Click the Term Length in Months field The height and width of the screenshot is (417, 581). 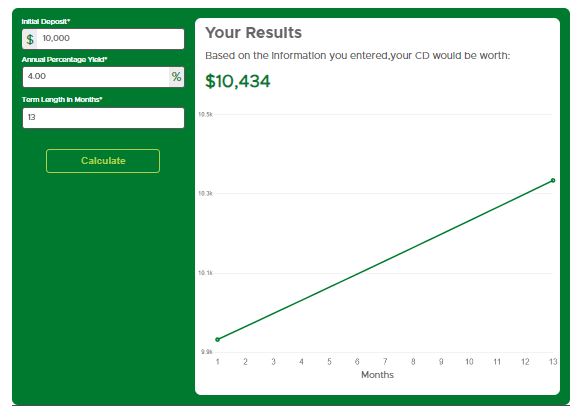103,118
